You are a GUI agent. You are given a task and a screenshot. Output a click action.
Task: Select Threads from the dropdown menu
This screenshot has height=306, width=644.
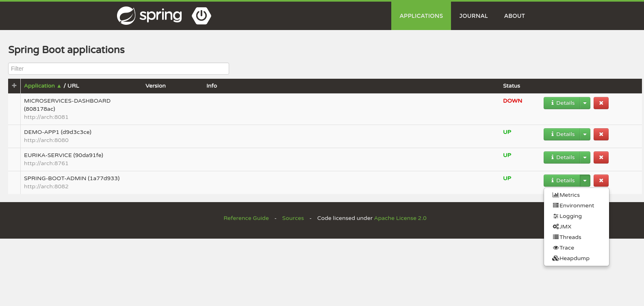pos(576,237)
